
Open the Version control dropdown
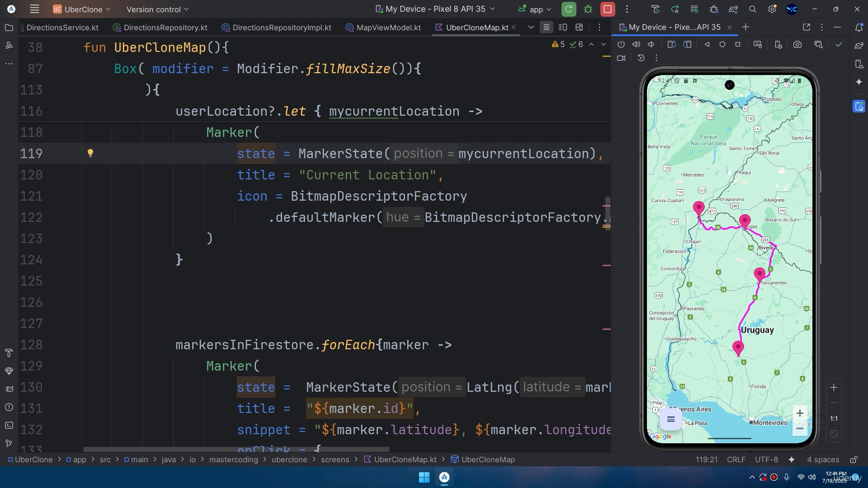(157, 9)
